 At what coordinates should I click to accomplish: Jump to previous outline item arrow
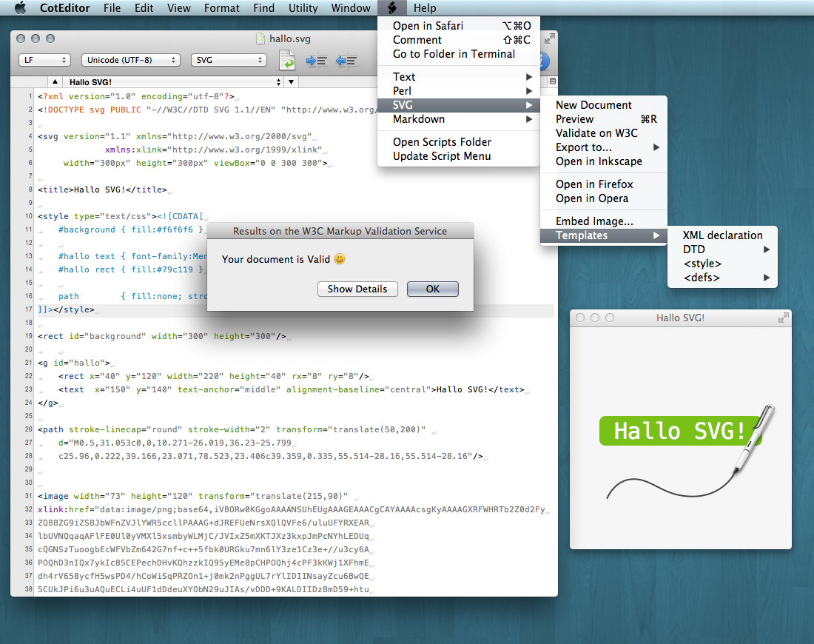55,81
